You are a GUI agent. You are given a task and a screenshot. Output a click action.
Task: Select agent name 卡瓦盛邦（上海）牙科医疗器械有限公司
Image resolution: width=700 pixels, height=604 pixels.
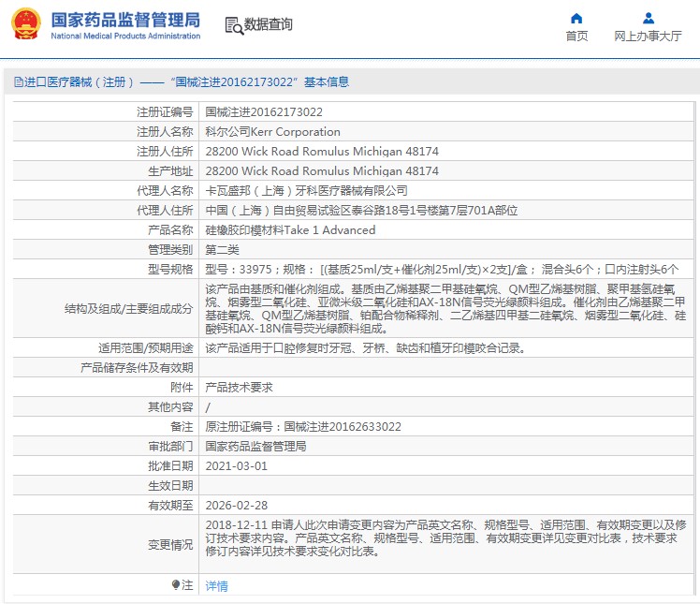(x=306, y=191)
